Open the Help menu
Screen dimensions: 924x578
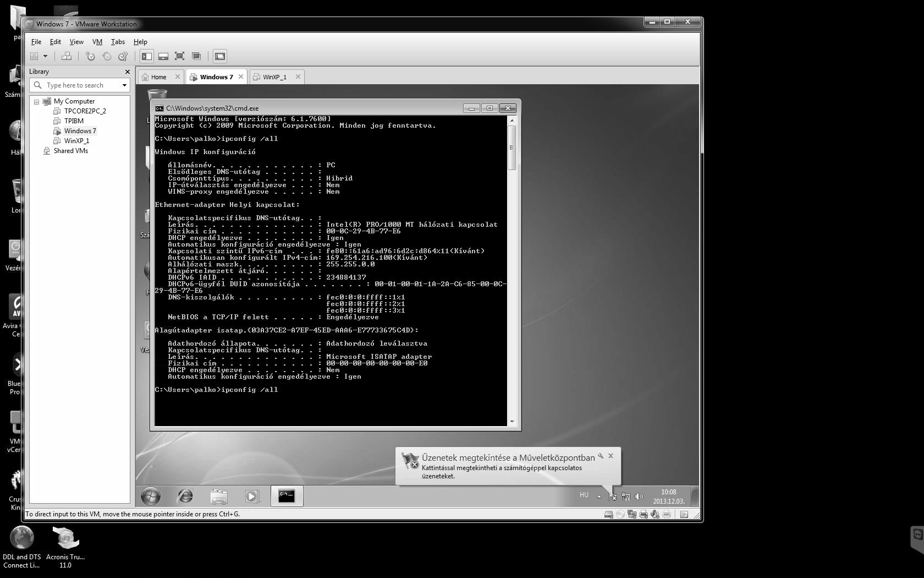(140, 42)
